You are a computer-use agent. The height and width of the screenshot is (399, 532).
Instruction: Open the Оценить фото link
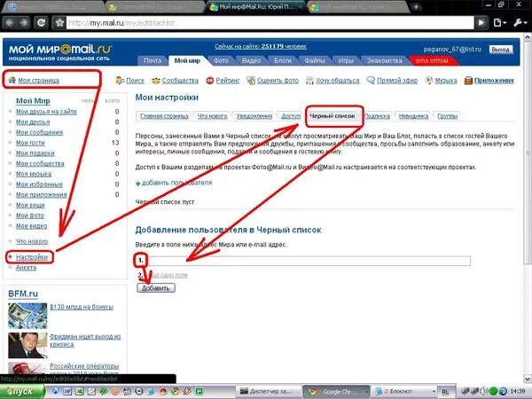coord(278,81)
